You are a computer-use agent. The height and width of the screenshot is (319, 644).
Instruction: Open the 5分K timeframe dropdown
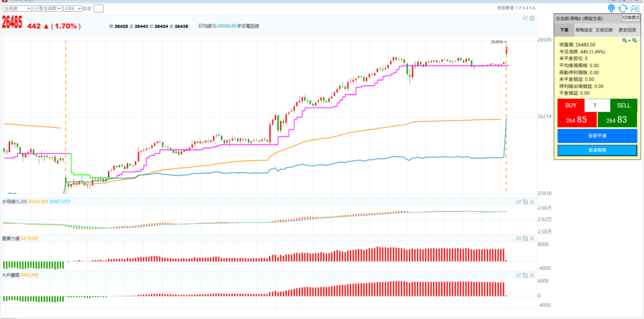pyautogui.click(x=72, y=8)
